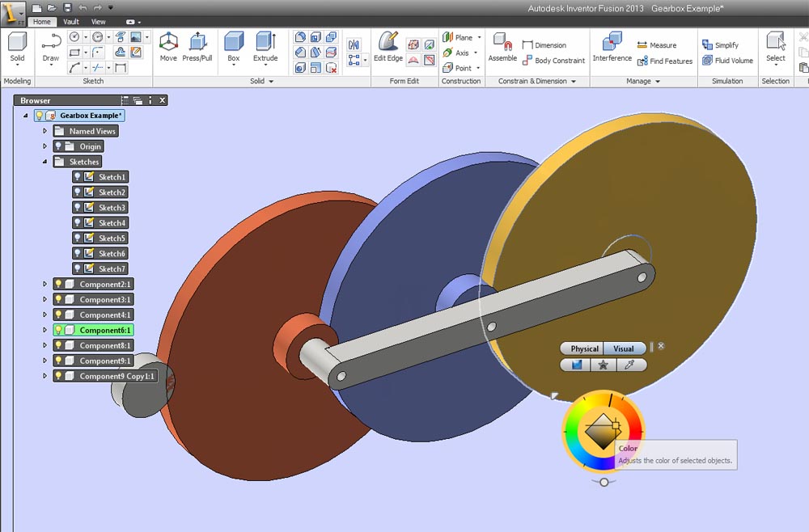Toggle visibility bulb of Component6:1

point(58,330)
